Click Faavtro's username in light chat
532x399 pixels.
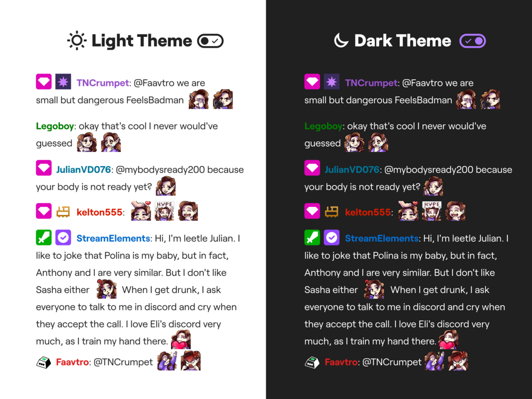pyautogui.click(x=73, y=362)
